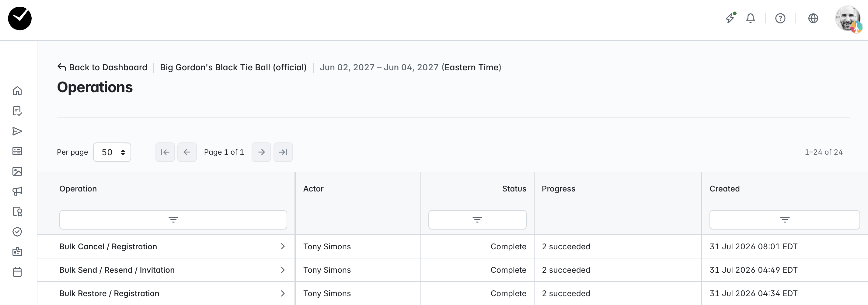Expand Bulk Send / Resend / Invitation row
Image resolution: width=868 pixels, height=305 pixels.
click(283, 270)
